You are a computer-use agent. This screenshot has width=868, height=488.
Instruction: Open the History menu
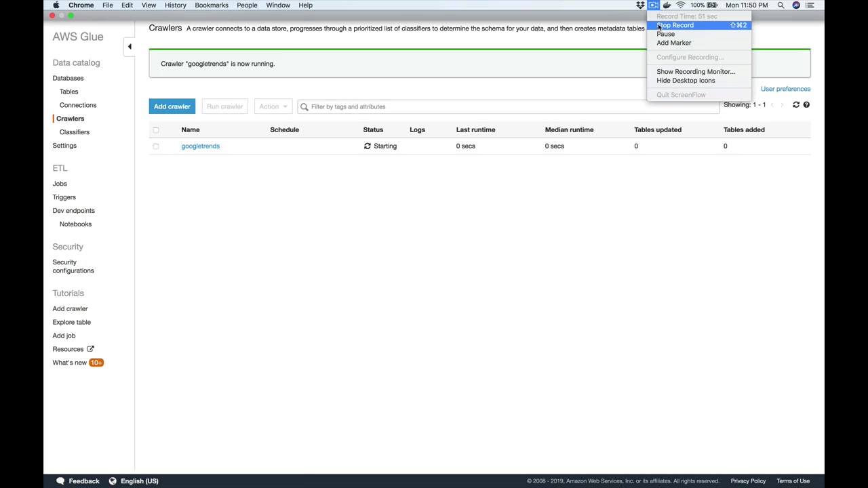point(175,5)
